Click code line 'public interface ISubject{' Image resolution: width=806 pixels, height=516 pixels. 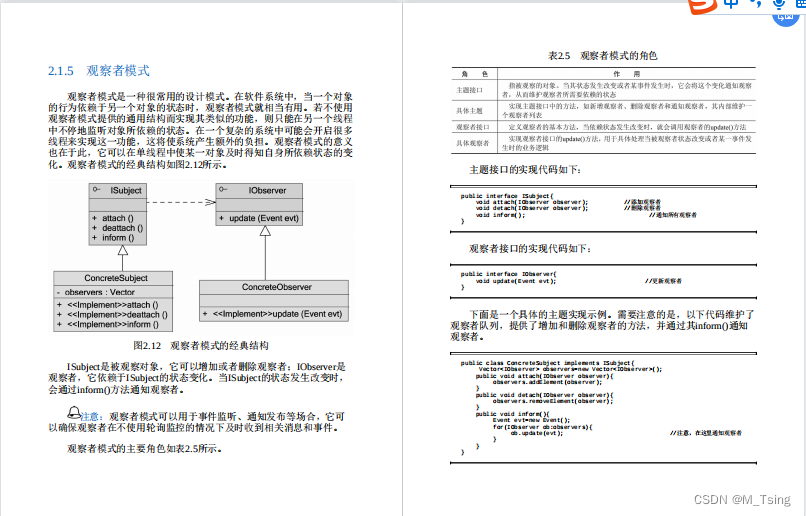[507, 196]
